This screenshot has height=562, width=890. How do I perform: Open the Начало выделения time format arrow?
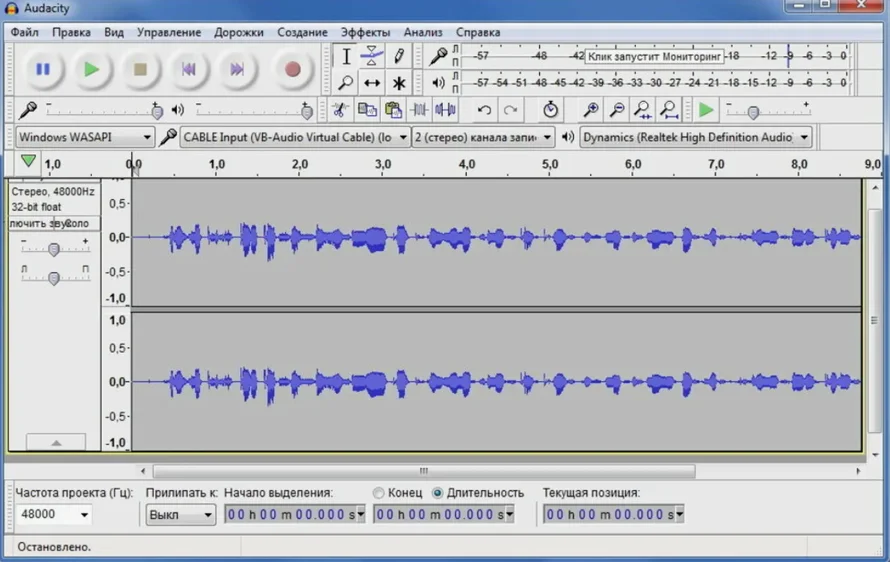tap(360, 514)
